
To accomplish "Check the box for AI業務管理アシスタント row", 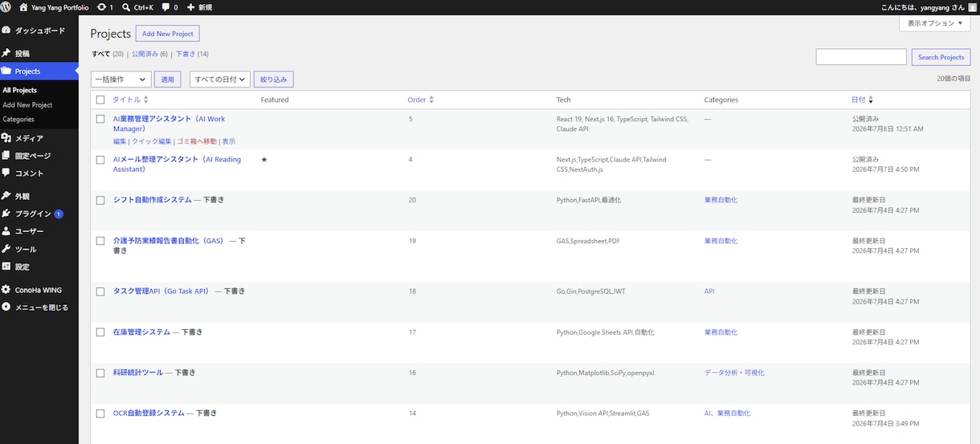I will pos(100,119).
